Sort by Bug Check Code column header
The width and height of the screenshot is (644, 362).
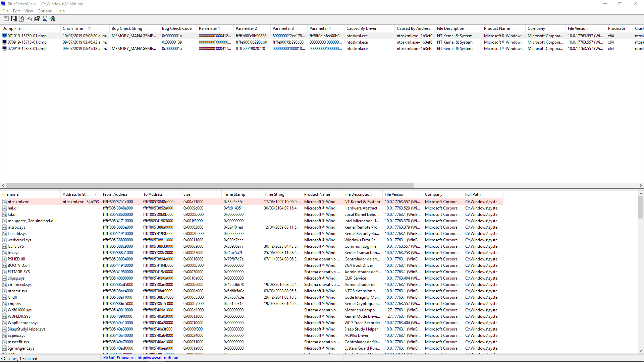click(176, 28)
